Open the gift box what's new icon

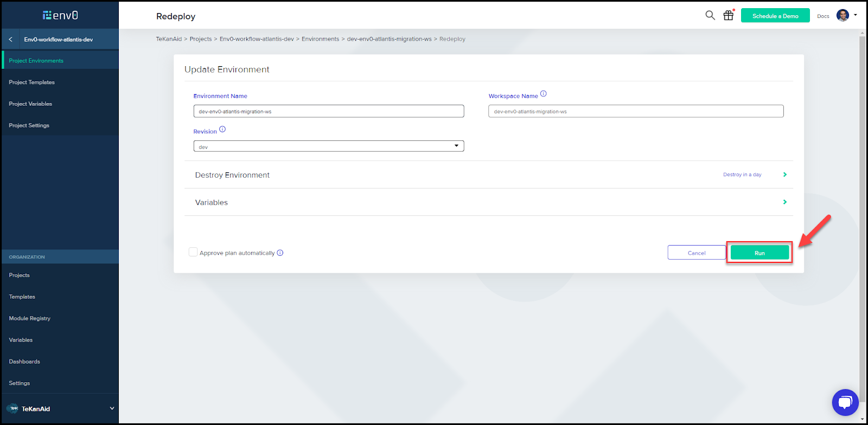click(729, 15)
